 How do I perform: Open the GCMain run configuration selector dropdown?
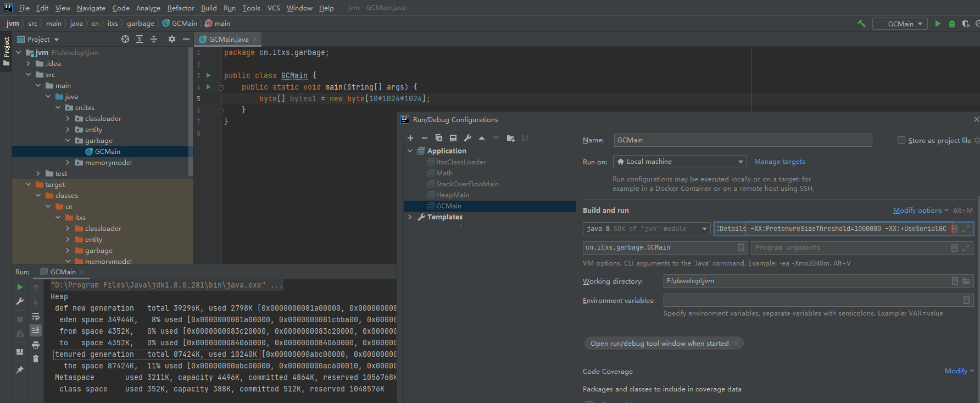click(900, 24)
